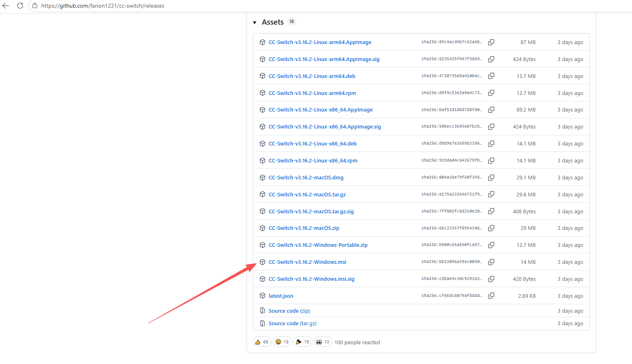Click the 29.6 MB size of macOS.tar.gz
632x364 pixels.
click(x=526, y=195)
